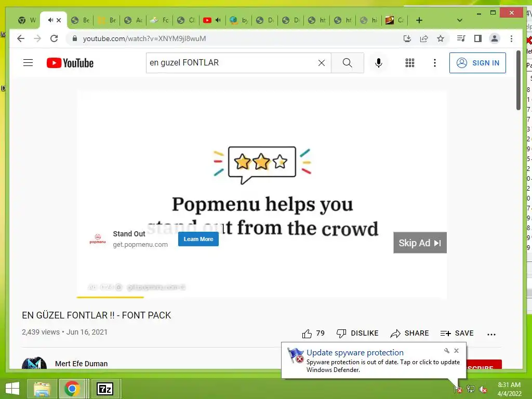Screen dimensions: 532x399
Task: Open the YouTube hamburger guide menu
Action: coord(28,63)
